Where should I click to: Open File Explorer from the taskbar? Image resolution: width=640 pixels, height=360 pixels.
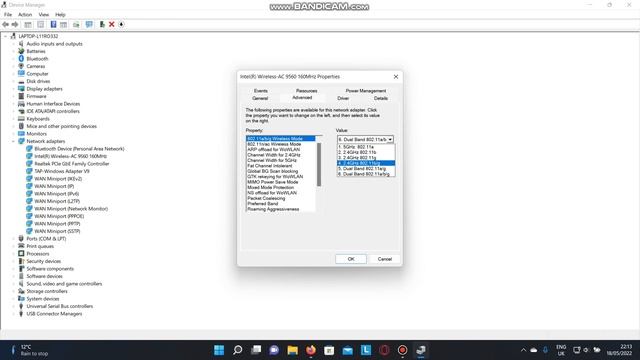point(293,350)
